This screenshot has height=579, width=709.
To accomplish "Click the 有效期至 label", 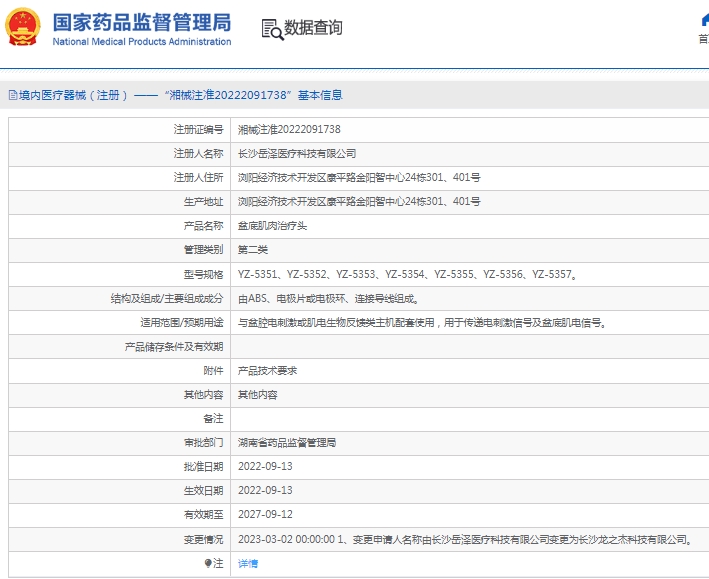I will point(203,514).
